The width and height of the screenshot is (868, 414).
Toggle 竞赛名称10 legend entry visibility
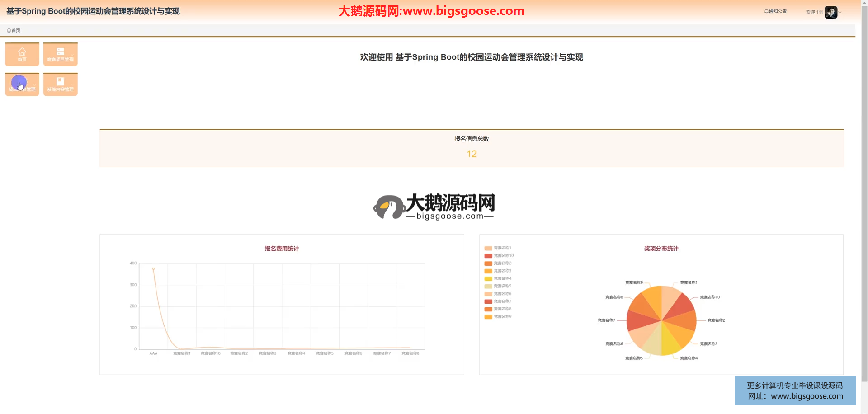[x=499, y=256]
